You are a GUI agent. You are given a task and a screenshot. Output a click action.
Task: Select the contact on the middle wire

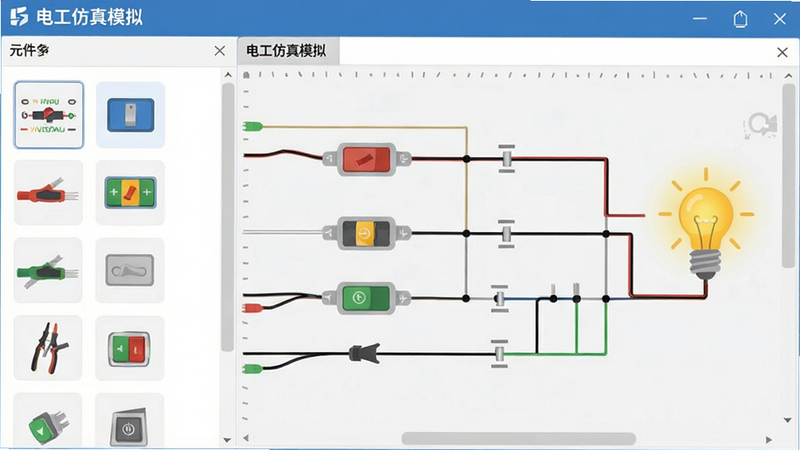coord(506,234)
